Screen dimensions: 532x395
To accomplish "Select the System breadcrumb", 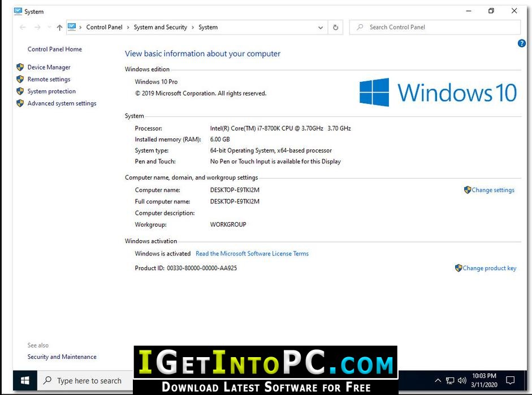I will (x=208, y=27).
